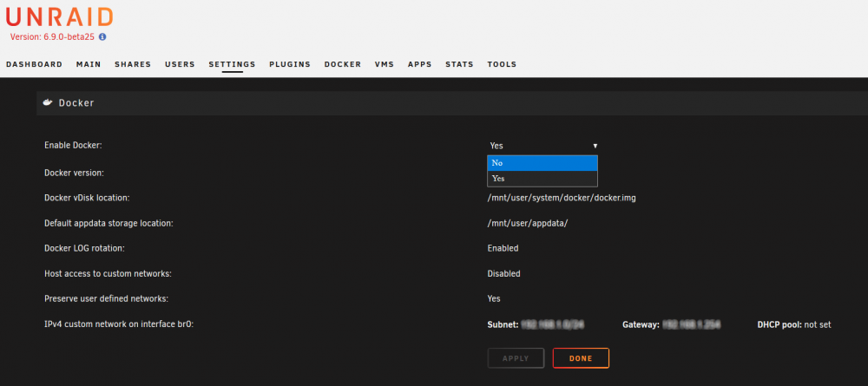
Task: Open the Dashboard tab
Action: (35, 64)
